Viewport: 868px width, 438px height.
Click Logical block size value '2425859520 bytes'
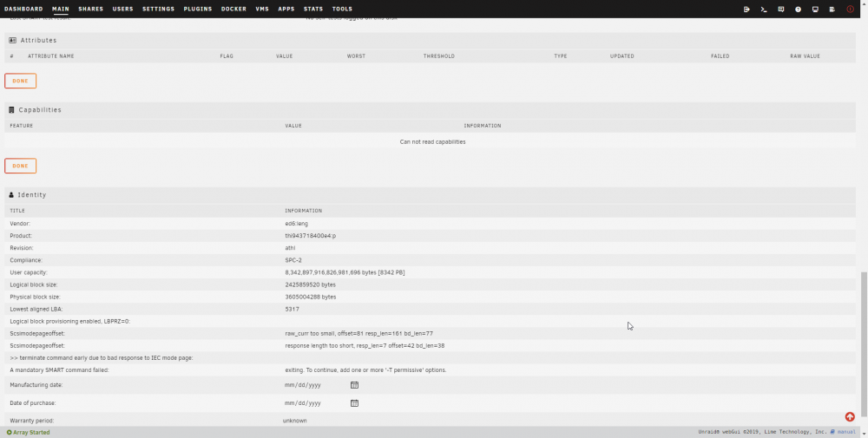(x=310, y=284)
